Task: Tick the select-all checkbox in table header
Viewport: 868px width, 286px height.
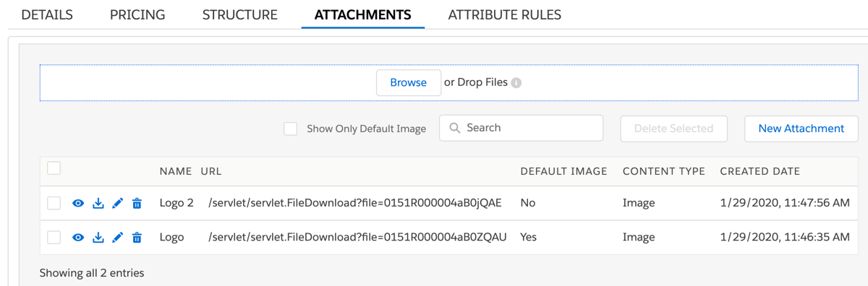Action: click(54, 168)
